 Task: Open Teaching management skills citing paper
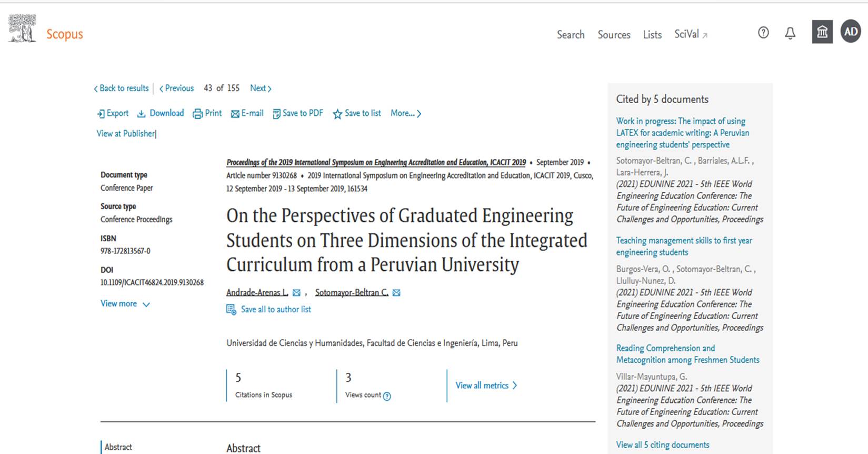[684, 246]
